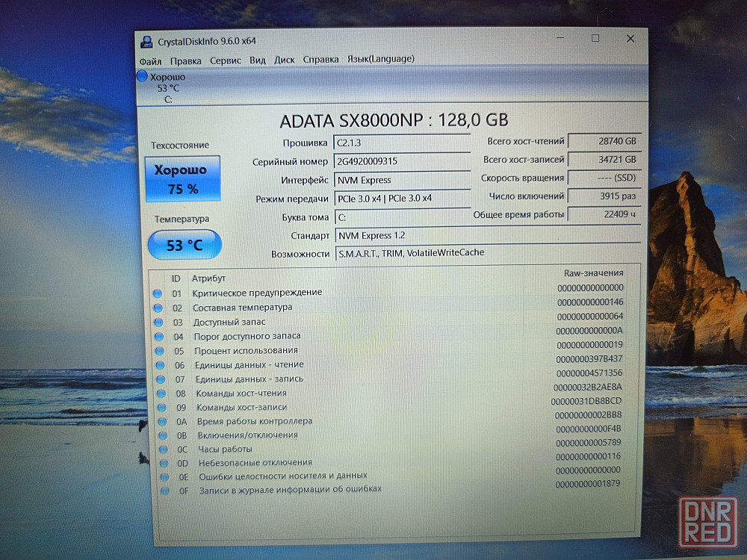Click the blue status dot for attribute 0D
The width and height of the screenshot is (747, 560).
[x=164, y=463]
